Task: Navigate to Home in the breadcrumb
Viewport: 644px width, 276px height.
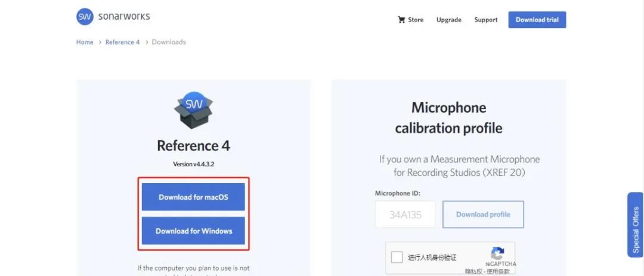Action: (85, 42)
